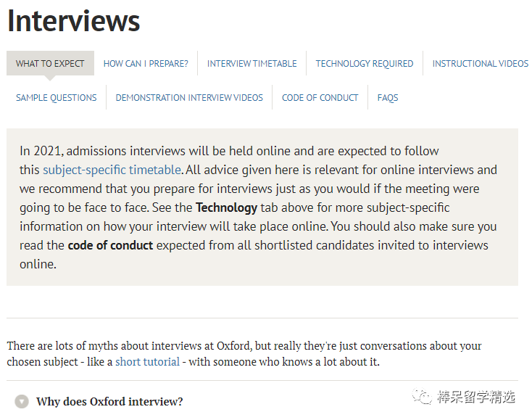Screen dimensions: 532x420
Task: Click the bold Technology text in notice
Action: (x=226, y=207)
